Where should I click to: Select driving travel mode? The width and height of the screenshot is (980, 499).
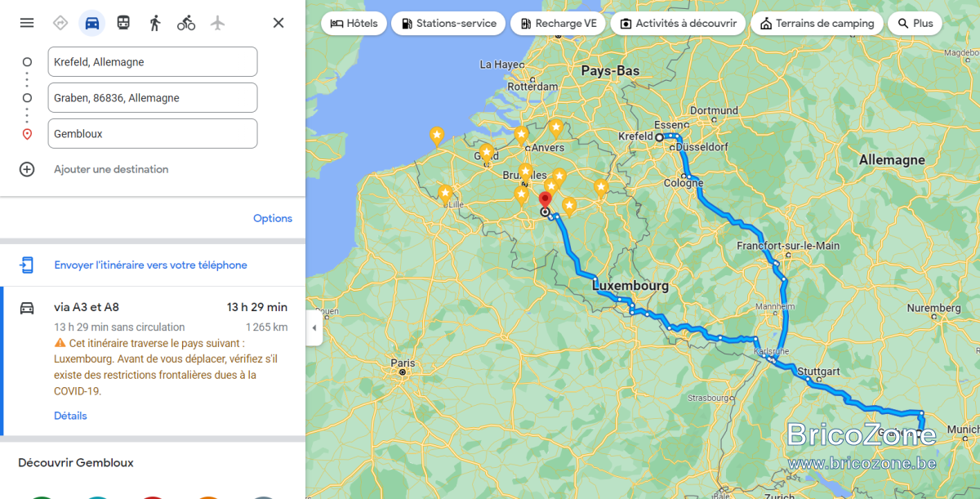point(92,23)
